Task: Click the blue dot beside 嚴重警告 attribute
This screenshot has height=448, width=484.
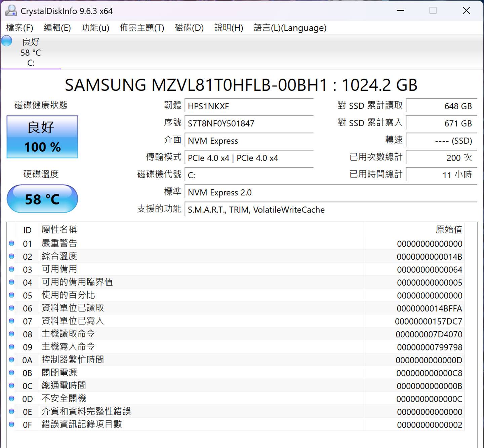Action: click(x=11, y=243)
